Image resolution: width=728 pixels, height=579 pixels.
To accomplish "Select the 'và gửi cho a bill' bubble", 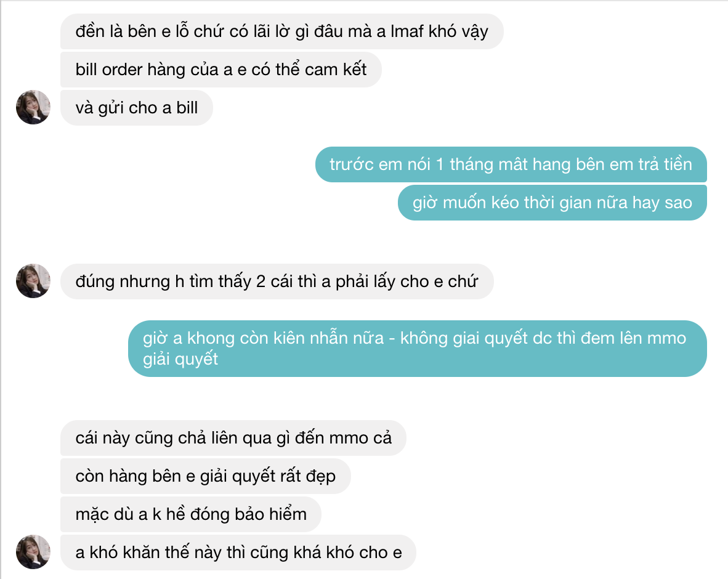I will pyautogui.click(x=137, y=108).
